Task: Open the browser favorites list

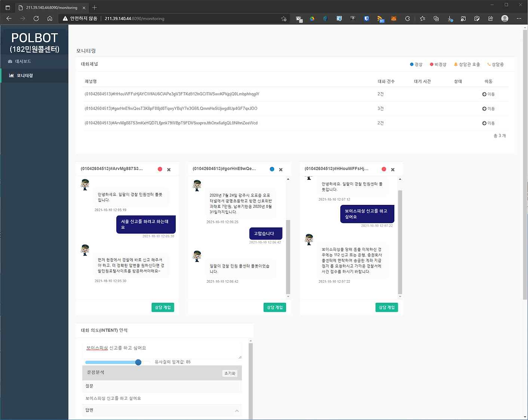Action: (422, 19)
